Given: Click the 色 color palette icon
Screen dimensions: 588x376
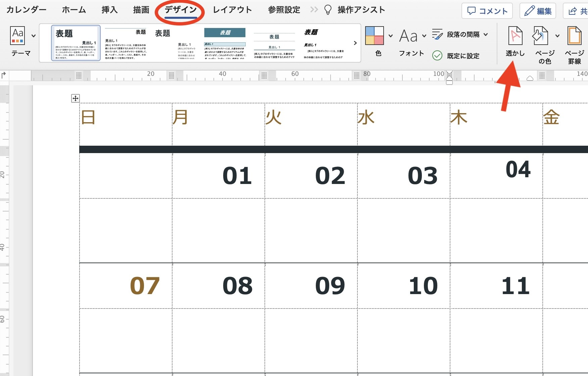Looking at the screenshot, I should [374, 36].
